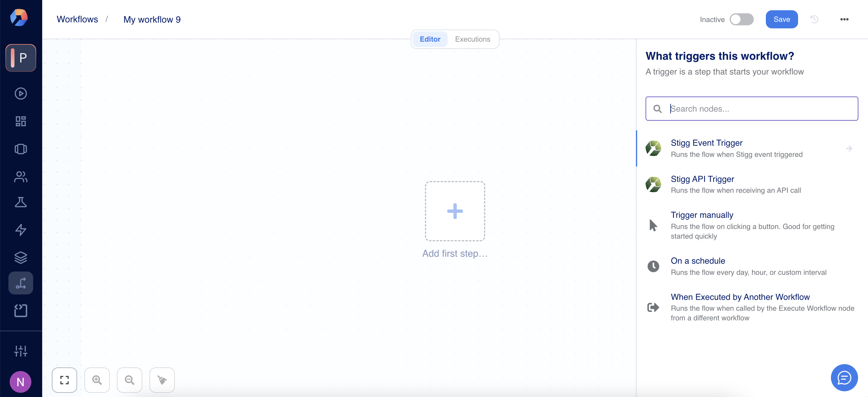
Task: Click the tidy up broom icon
Action: click(x=162, y=380)
